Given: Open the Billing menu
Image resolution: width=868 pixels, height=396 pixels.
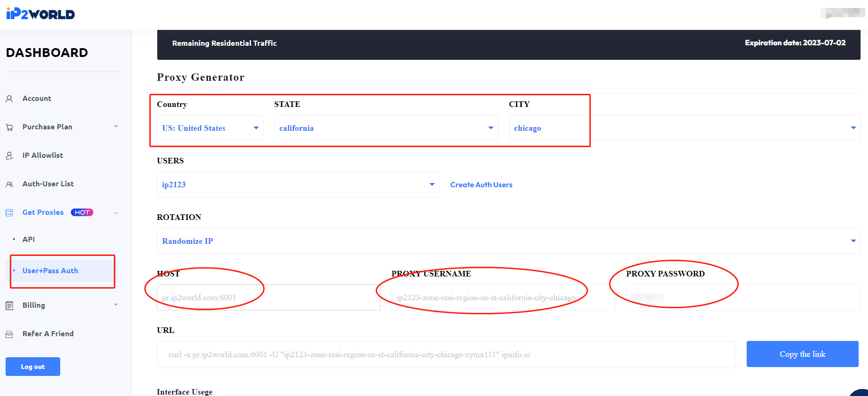Looking at the screenshot, I should pyautogui.click(x=34, y=305).
